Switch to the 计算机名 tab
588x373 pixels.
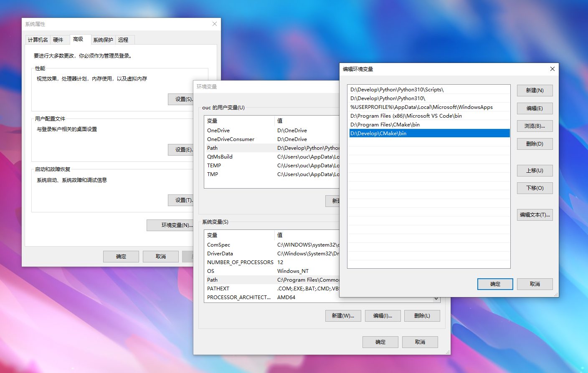[x=37, y=39]
